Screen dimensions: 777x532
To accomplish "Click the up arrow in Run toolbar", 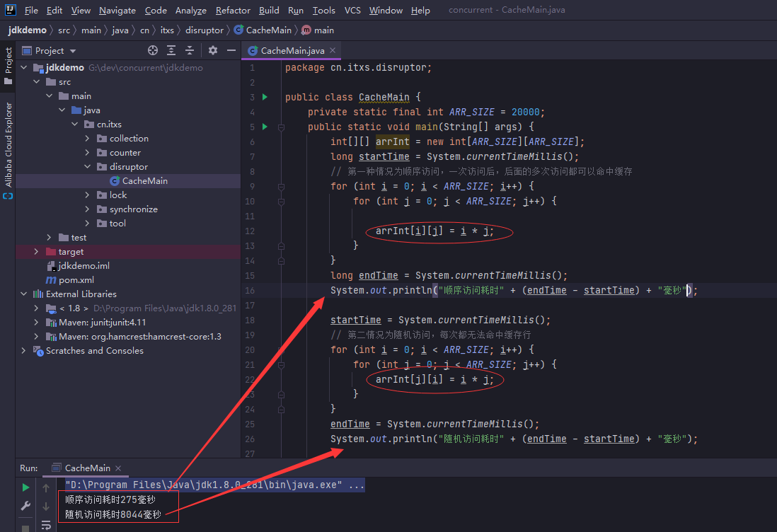I will 46,488.
